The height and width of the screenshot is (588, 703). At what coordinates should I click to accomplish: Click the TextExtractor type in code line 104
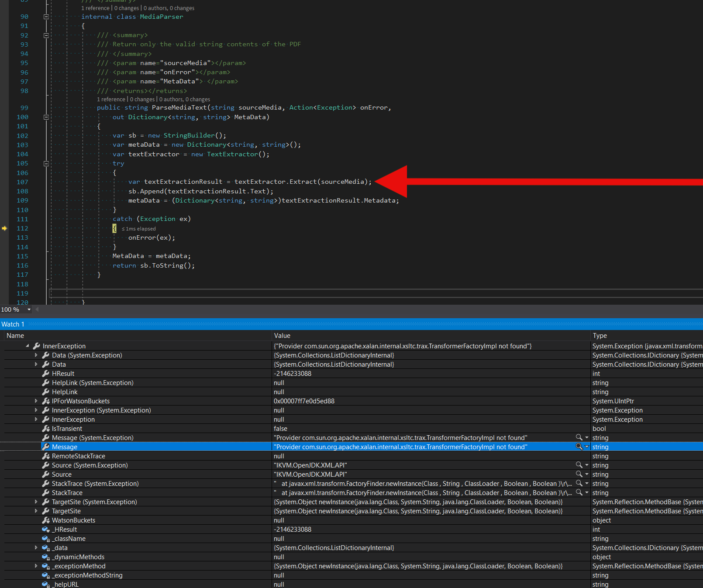click(232, 154)
